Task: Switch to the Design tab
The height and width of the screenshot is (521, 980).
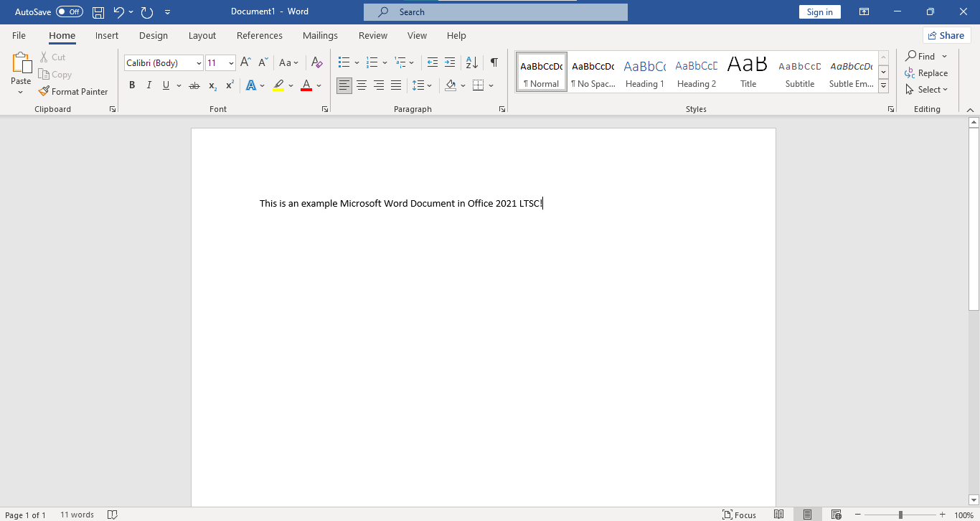Action: [154, 35]
